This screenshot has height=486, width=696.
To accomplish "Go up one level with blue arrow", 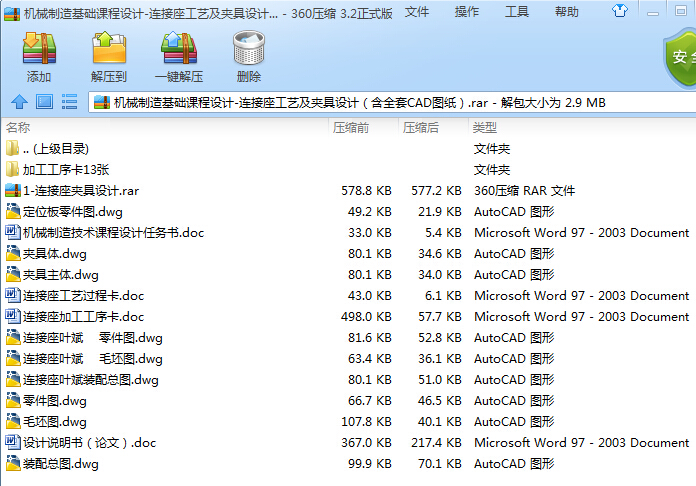I will (19, 102).
